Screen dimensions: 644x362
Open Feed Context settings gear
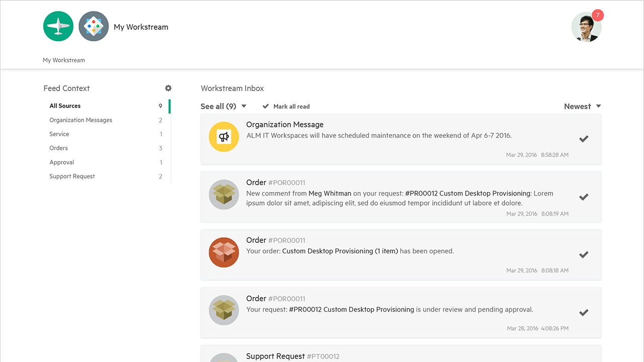coord(168,88)
